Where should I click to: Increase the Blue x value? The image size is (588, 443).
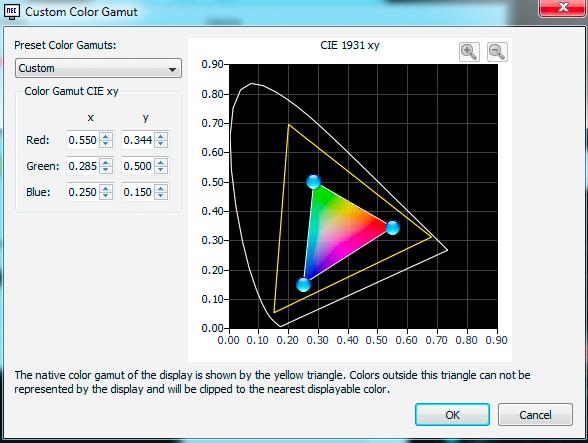point(106,188)
